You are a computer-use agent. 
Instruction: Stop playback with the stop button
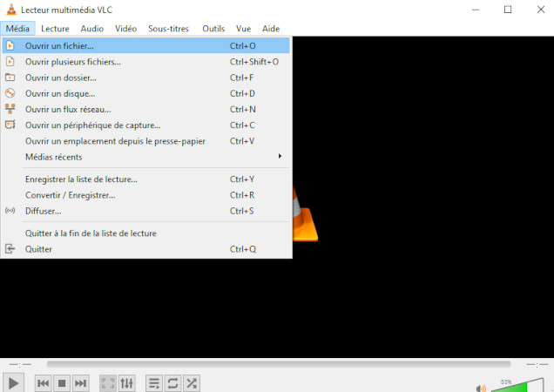62,383
